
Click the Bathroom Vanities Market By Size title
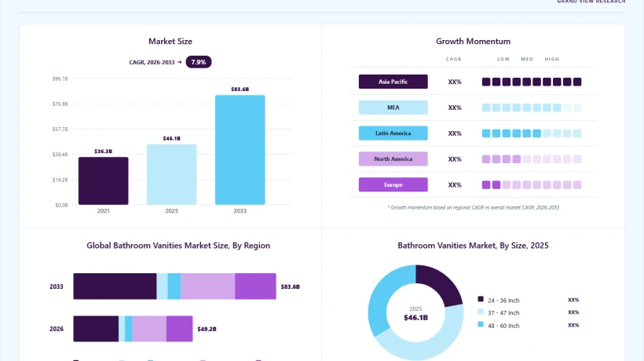(x=473, y=246)
